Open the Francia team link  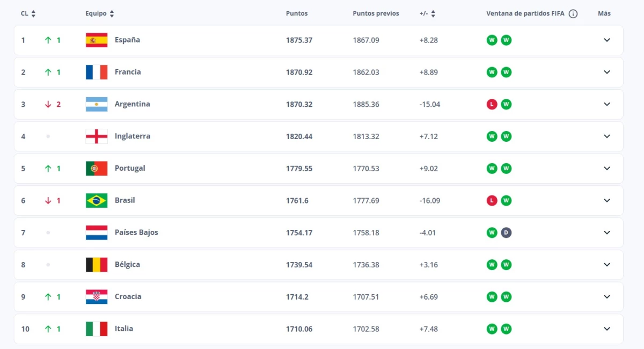coord(128,72)
